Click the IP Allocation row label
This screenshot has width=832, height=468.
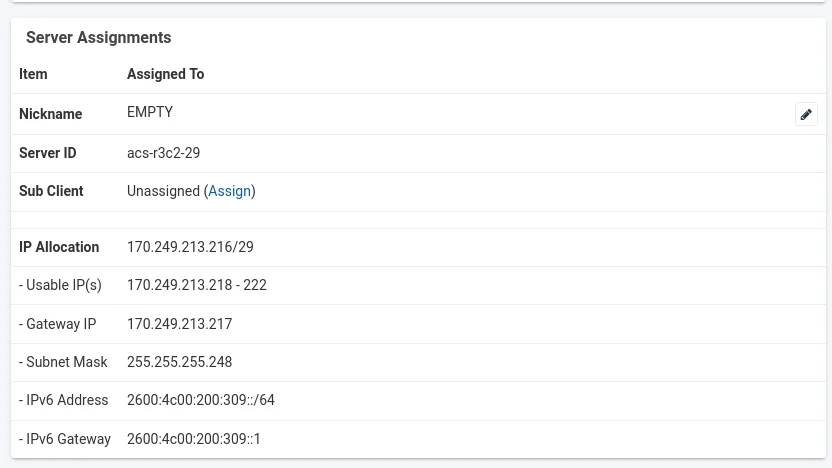[x=59, y=247]
